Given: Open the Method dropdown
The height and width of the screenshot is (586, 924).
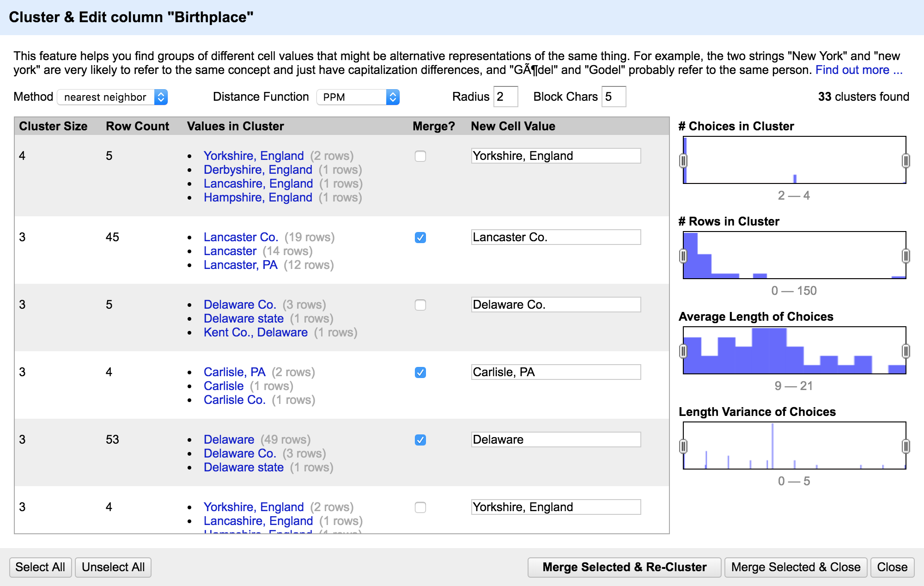Looking at the screenshot, I should pos(112,97).
